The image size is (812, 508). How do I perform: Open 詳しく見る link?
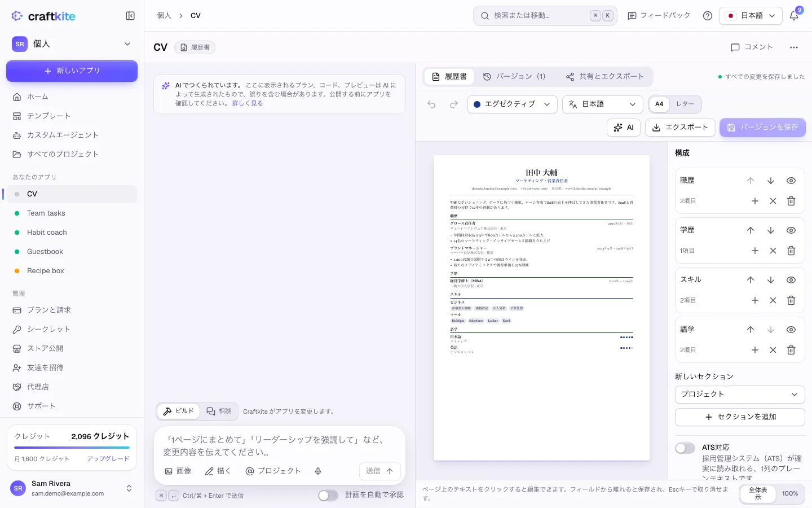(248, 103)
